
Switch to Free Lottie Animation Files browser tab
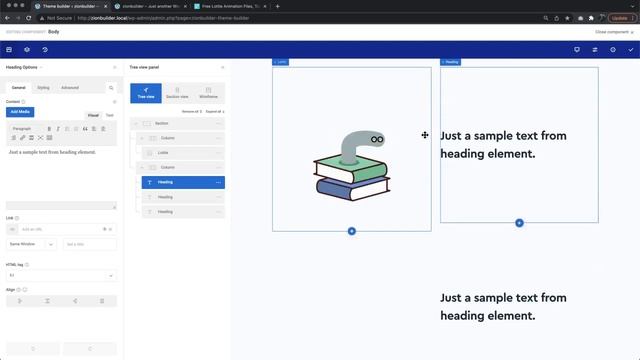tap(231, 6)
